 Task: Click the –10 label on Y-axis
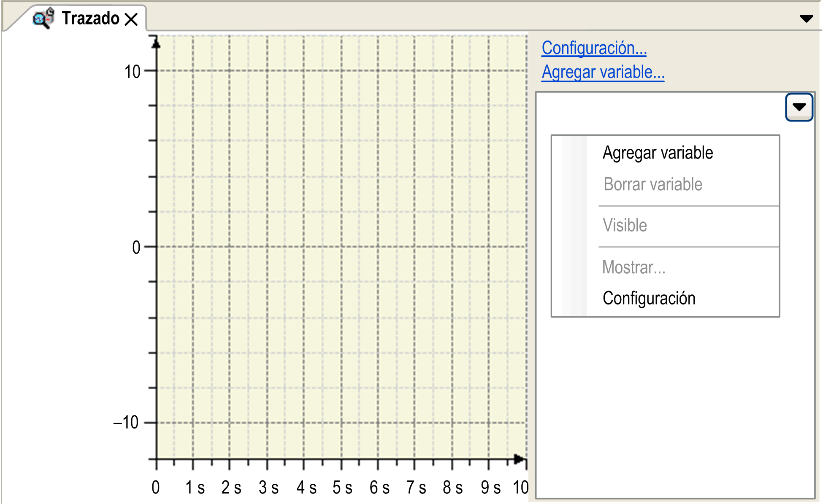(x=126, y=422)
